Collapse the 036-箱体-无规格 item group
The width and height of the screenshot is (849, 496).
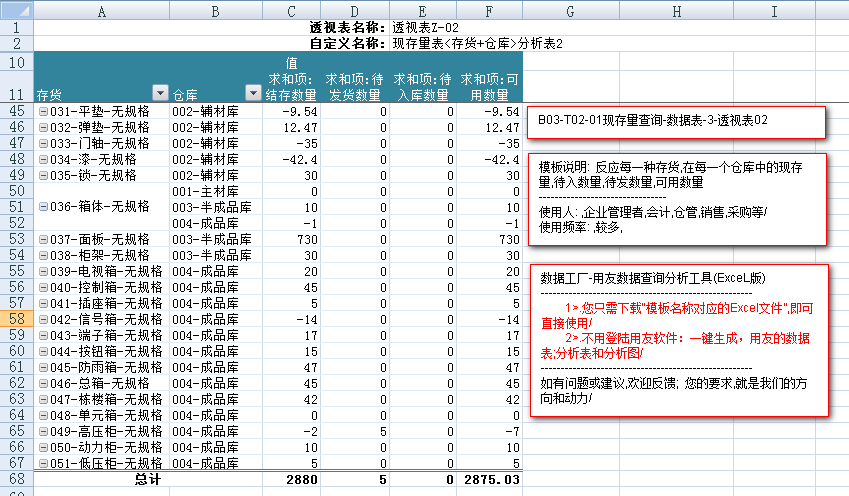click(42, 207)
